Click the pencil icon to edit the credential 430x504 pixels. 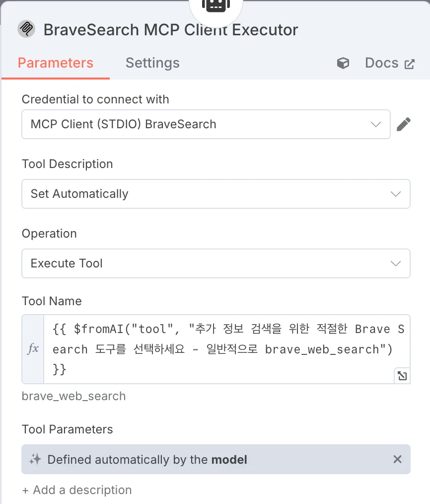(404, 124)
